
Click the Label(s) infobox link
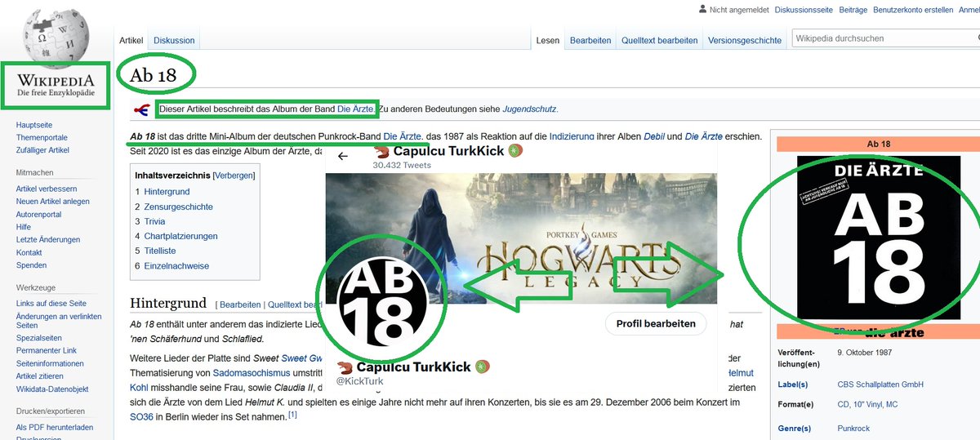pyautogui.click(x=793, y=384)
